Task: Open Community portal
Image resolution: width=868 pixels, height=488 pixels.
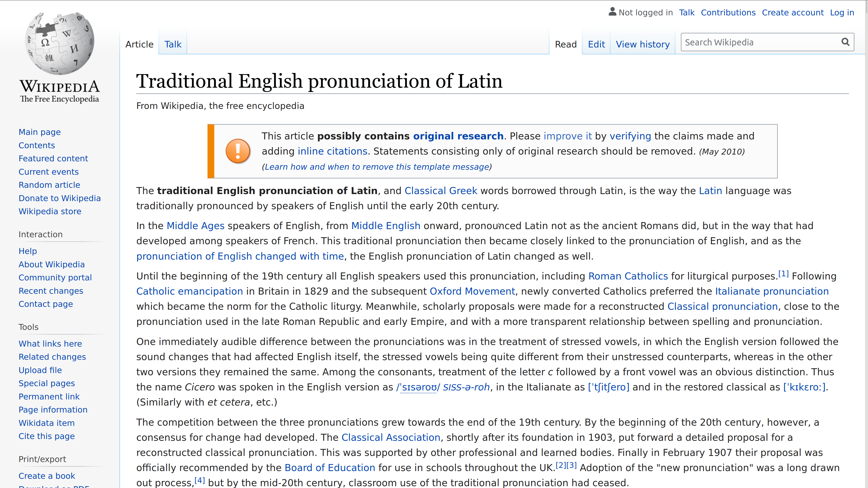Action: (x=55, y=277)
